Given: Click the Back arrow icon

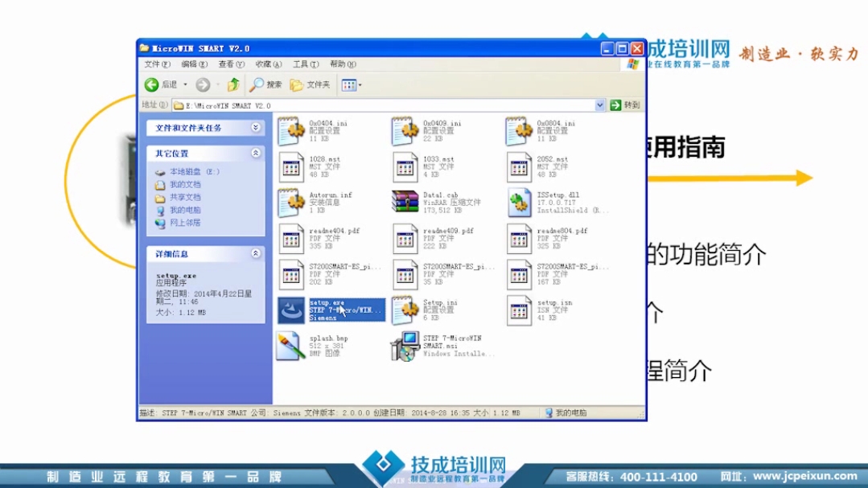Looking at the screenshot, I should [x=152, y=84].
